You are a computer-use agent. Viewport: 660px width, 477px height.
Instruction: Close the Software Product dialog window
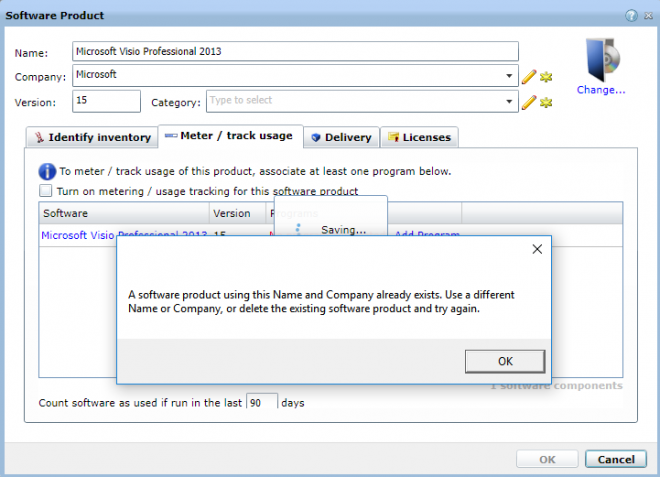point(648,16)
